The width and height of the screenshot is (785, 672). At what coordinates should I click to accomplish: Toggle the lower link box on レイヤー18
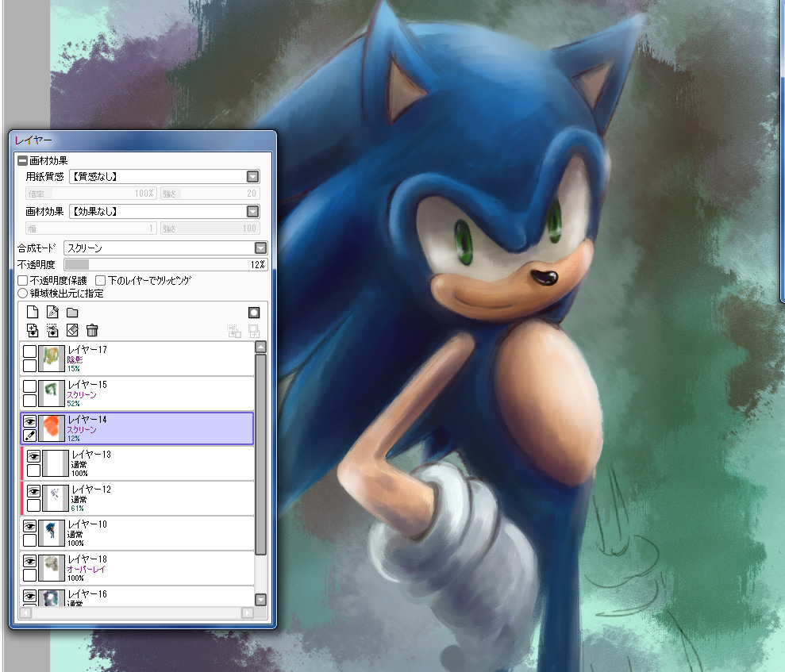[x=30, y=575]
